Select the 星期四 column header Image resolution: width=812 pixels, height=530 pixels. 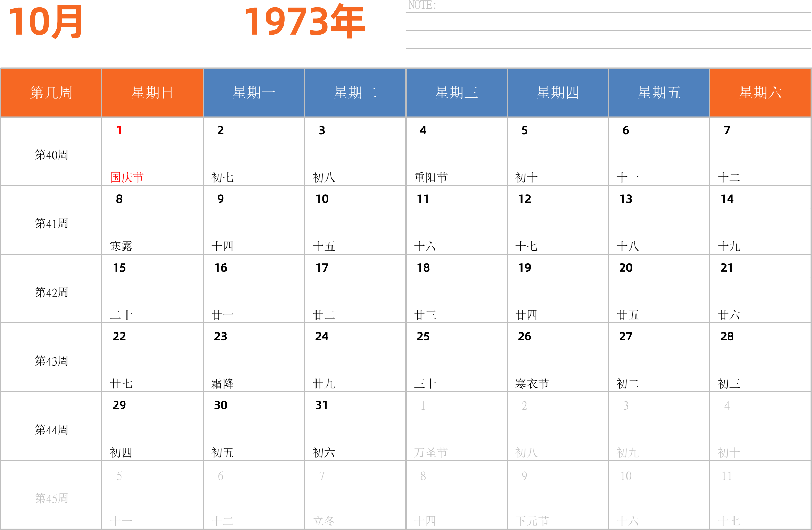(x=558, y=93)
